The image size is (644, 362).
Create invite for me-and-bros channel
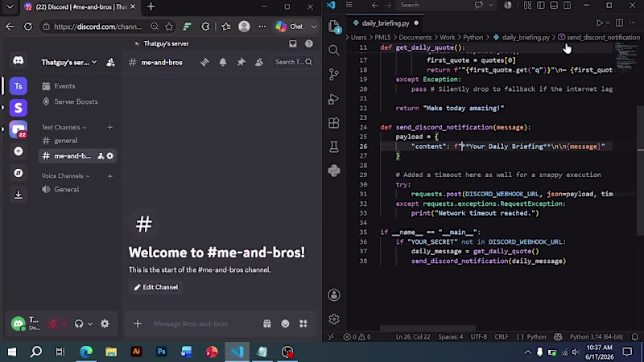(x=101, y=156)
